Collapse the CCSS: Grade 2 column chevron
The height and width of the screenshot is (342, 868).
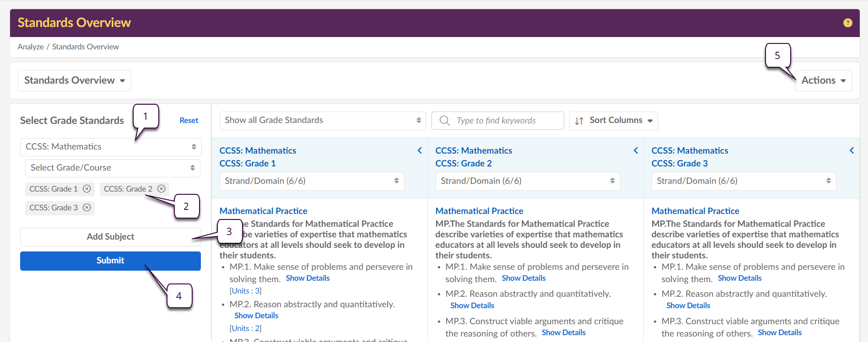point(636,150)
